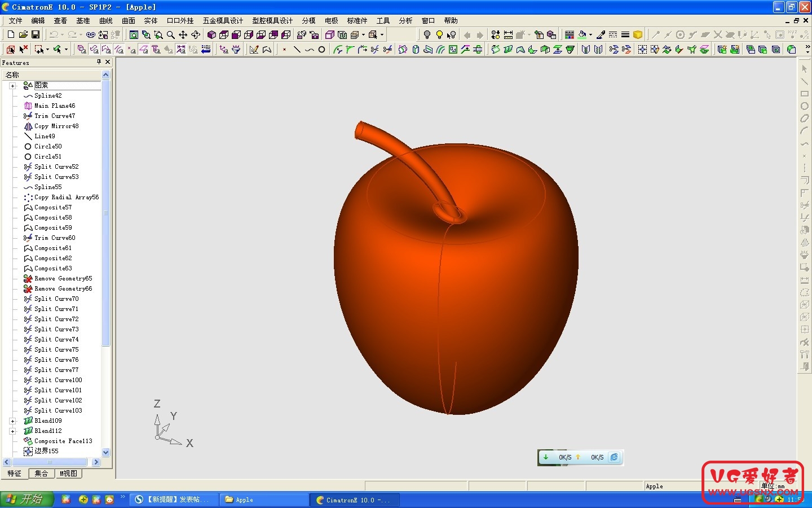Activate the Pan view arrows icon
812x508 pixels.
pyautogui.click(x=183, y=35)
